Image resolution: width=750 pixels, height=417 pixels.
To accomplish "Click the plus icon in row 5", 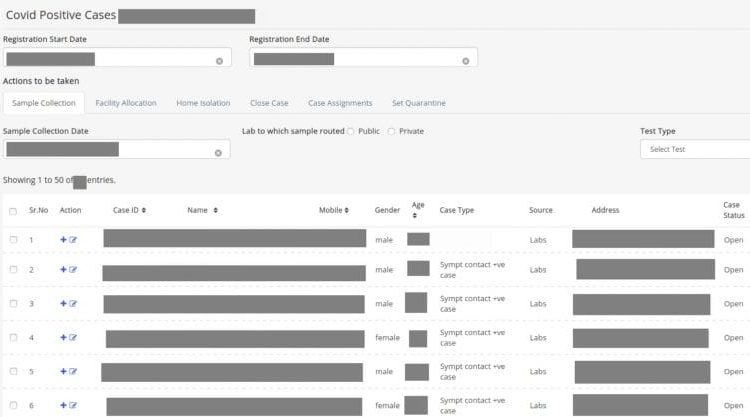I will pyautogui.click(x=63, y=371).
